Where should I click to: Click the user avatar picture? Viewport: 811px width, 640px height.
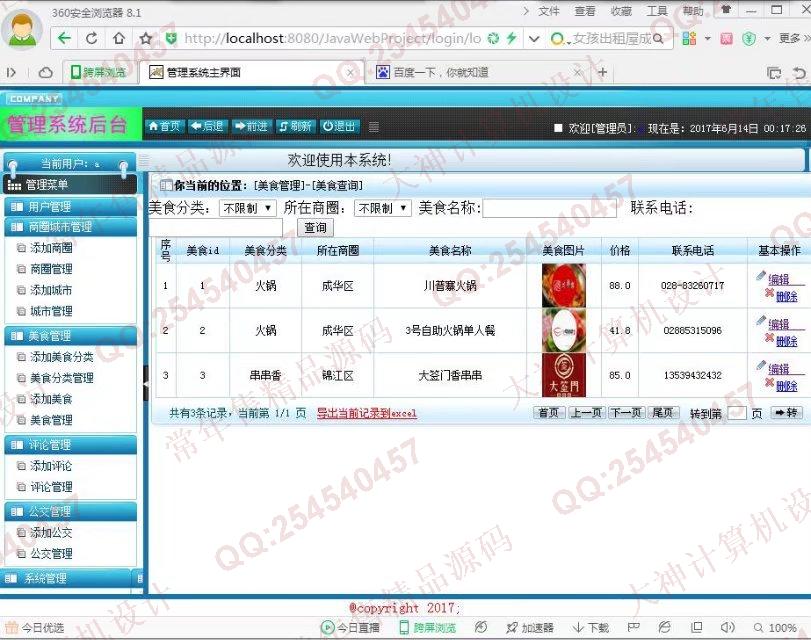tap(22, 29)
